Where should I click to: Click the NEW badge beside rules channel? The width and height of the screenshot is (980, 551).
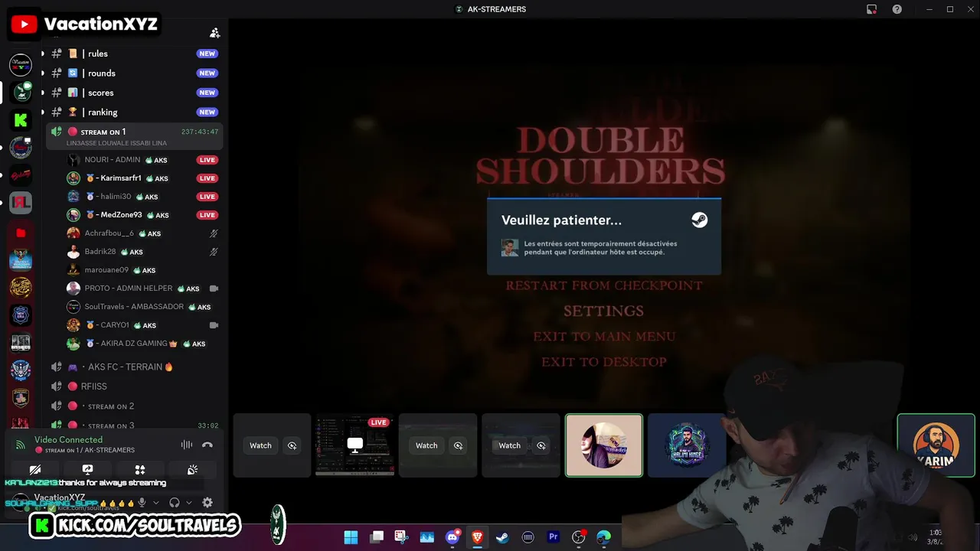point(207,54)
